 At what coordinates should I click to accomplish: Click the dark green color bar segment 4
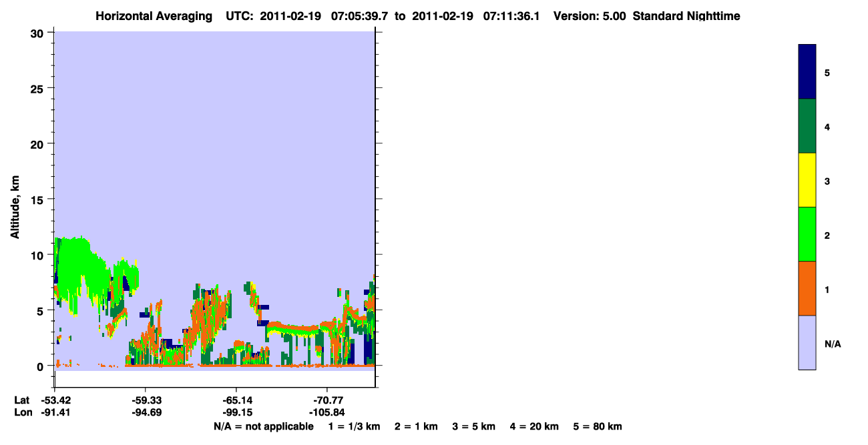click(807, 126)
